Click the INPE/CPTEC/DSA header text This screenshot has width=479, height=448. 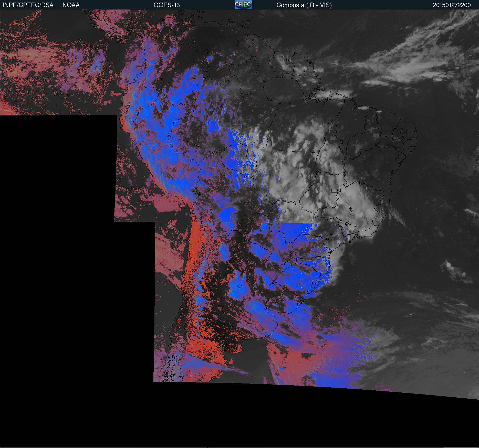pos(28,5)
